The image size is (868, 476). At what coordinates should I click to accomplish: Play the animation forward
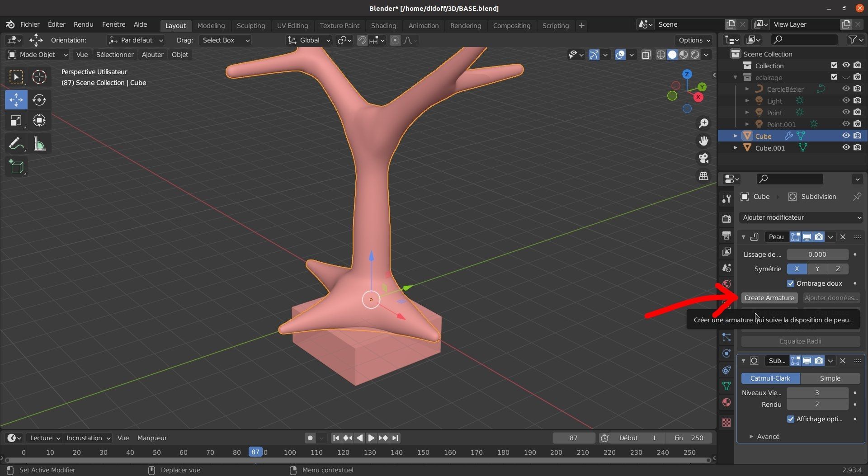pyautogui.click(x=371, y=438)
